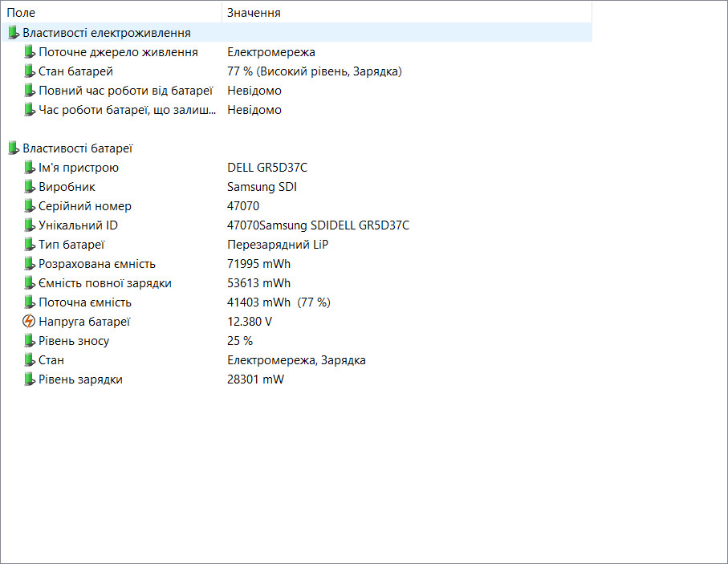The image size is (728, 564).
Task: Click the orange lightning icon beside 'Напруга батареї'
Action: click(29, 321)
